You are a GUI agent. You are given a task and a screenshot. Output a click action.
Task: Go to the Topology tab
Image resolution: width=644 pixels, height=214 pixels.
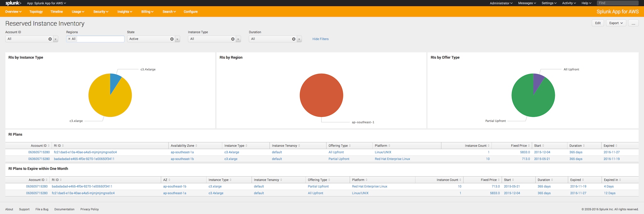[x=36, y=12]
